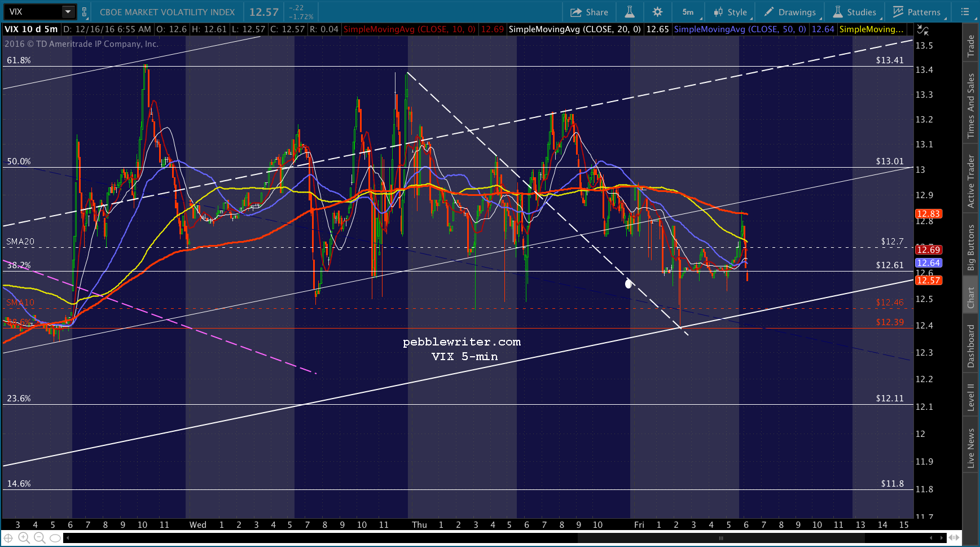Click the zoom out magnifier icon
980x547 pixels.
pos(39,538)
